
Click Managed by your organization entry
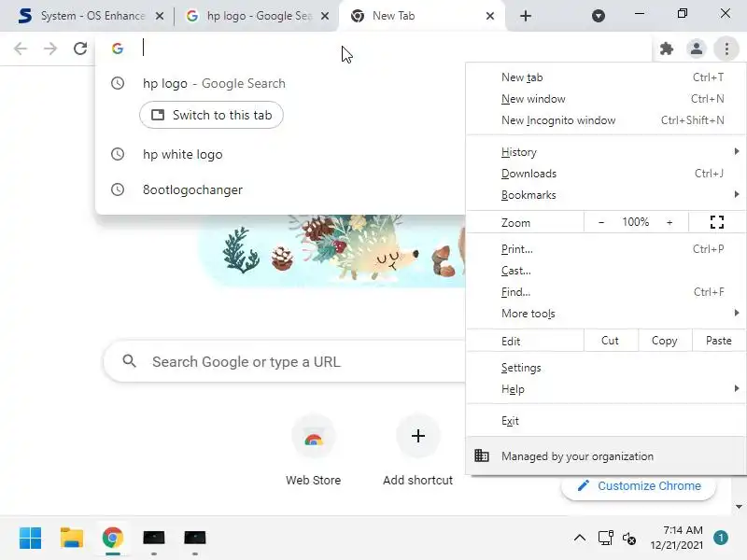coord(606,456)
